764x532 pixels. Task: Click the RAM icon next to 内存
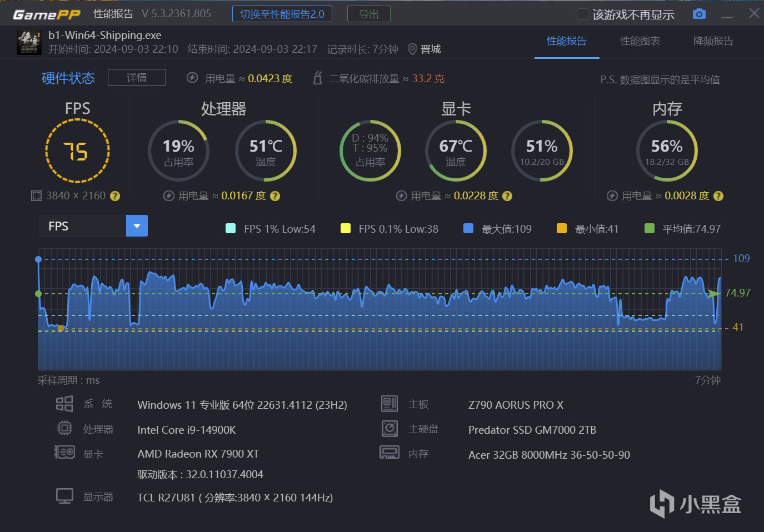[390, 453]
